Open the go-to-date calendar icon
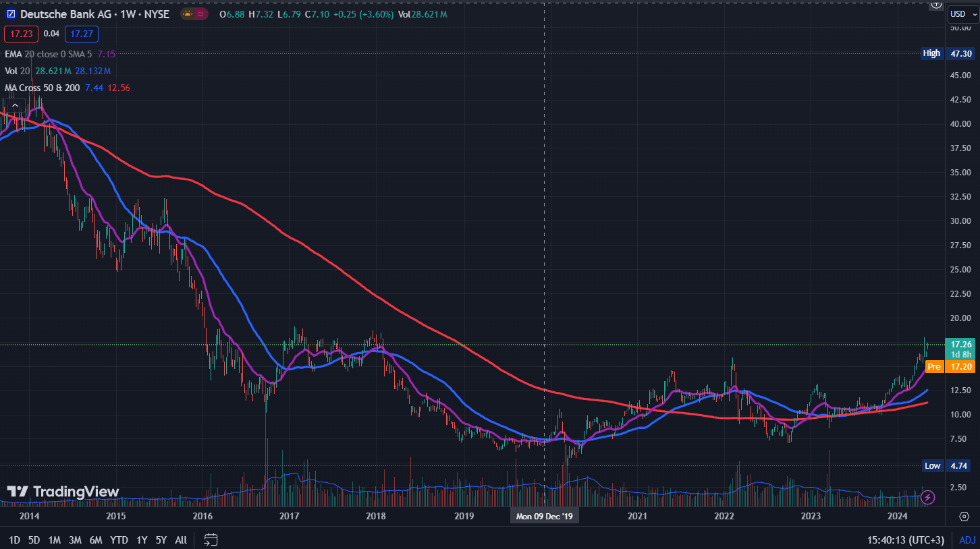This screenshot has height=549, width=980. pyautogui.click(x=211, y=540)
